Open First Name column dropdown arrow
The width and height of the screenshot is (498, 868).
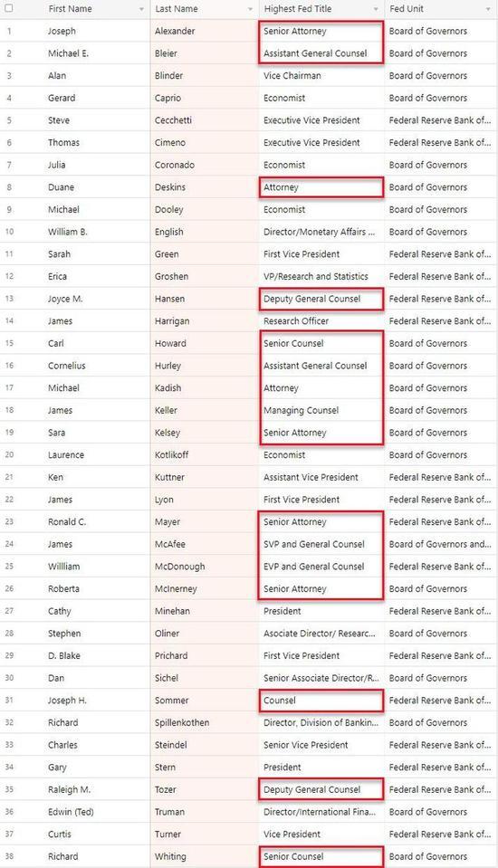pos(141,9)
